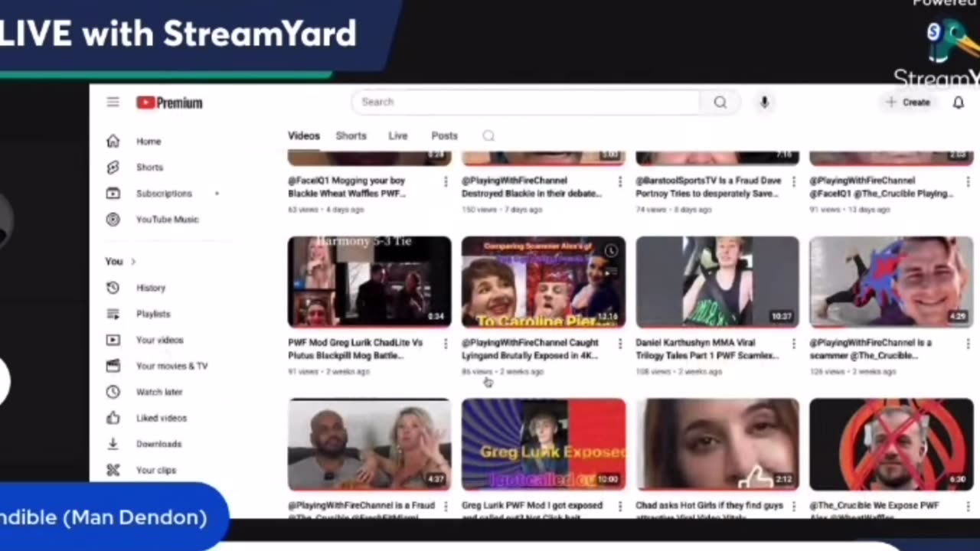Open the 4:29 smiling man thumbnail
Screen dimensions: 980x551
(891, 282)
